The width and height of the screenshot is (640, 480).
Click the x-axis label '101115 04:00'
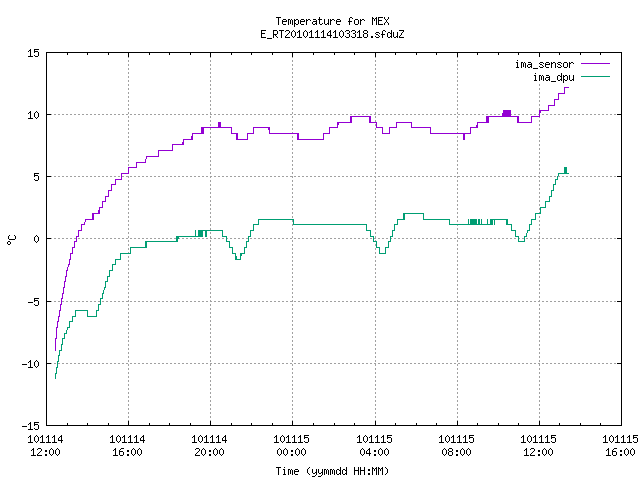(374, 446)
